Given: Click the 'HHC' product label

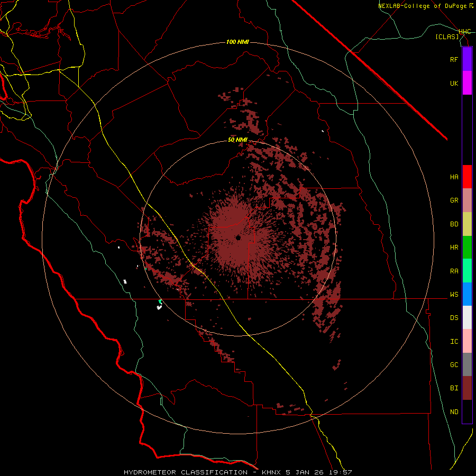Looking at the screenshot, I should [465, 32].
